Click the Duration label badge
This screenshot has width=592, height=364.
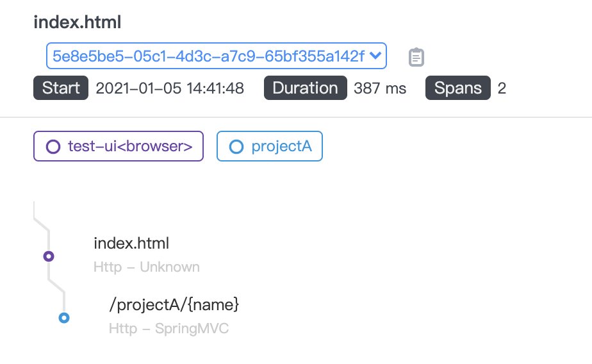click(306, 88)
